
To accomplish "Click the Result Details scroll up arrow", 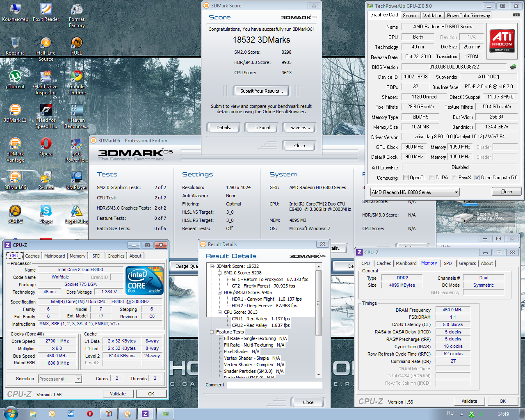I will click(x=319, y=267).
